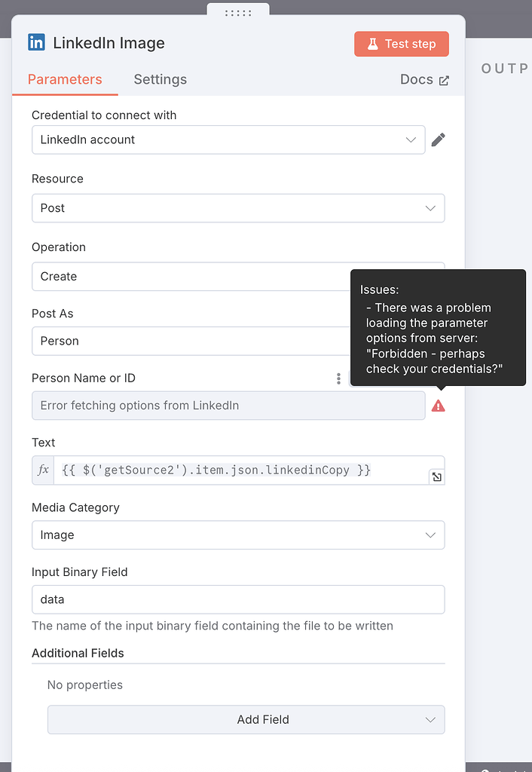Click the LinkedIn node icon
The height and width of the screenshot is (772, 532).
click(37, 43)
